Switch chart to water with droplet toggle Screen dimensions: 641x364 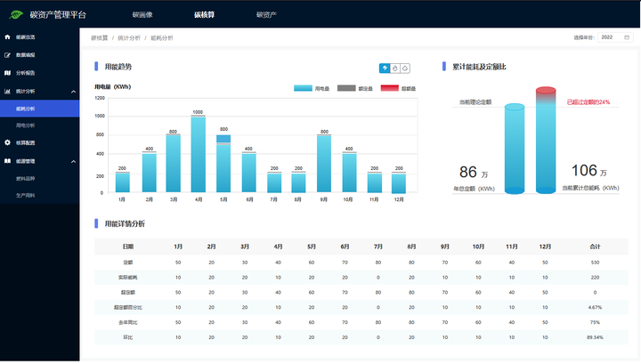coord(405,69)
